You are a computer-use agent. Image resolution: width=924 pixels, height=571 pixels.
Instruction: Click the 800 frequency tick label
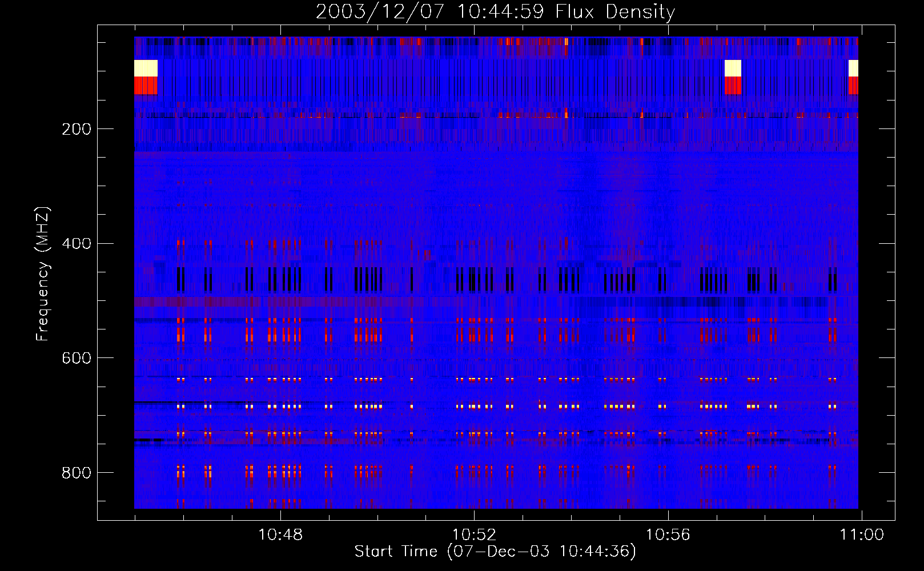pos(77,473)
